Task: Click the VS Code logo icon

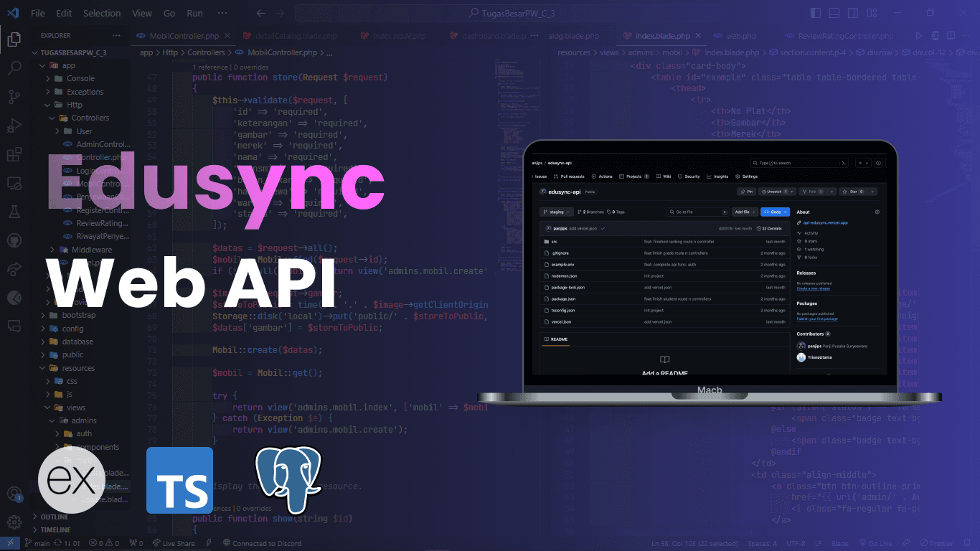Action: (x=14, y=13)
